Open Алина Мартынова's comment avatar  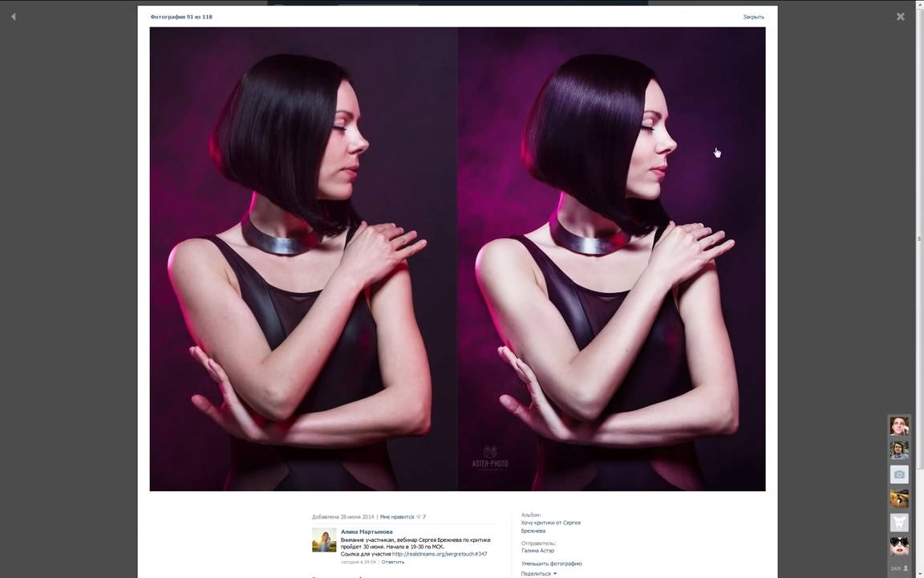324,539
